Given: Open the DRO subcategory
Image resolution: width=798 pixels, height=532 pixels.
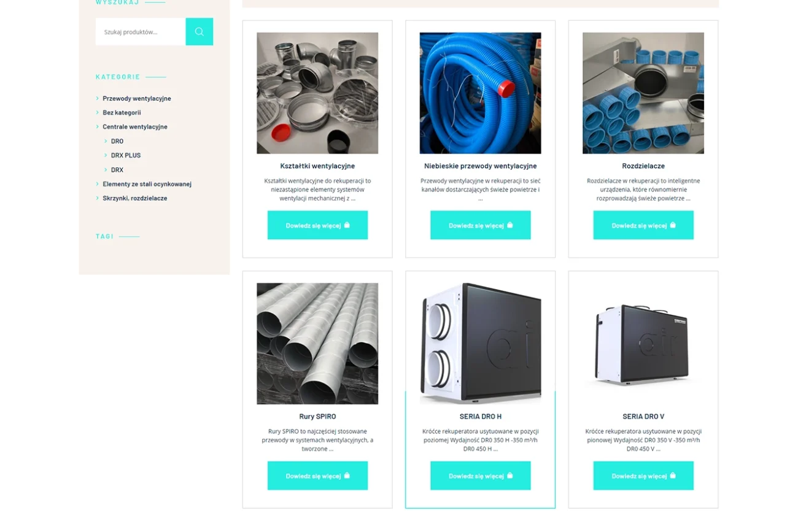Looking at the screenshot, I should coord(117,141).
